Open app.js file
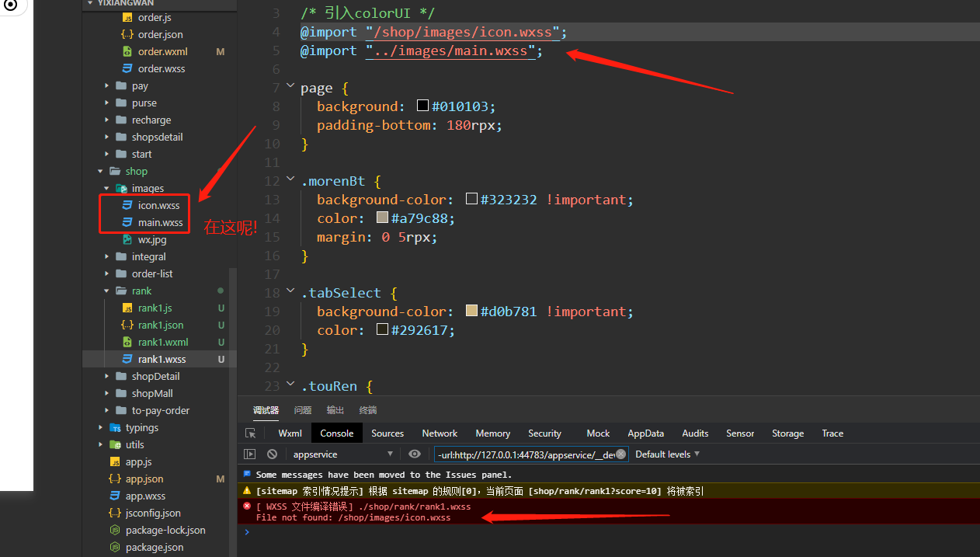980x557 pixels. [138, 461]
